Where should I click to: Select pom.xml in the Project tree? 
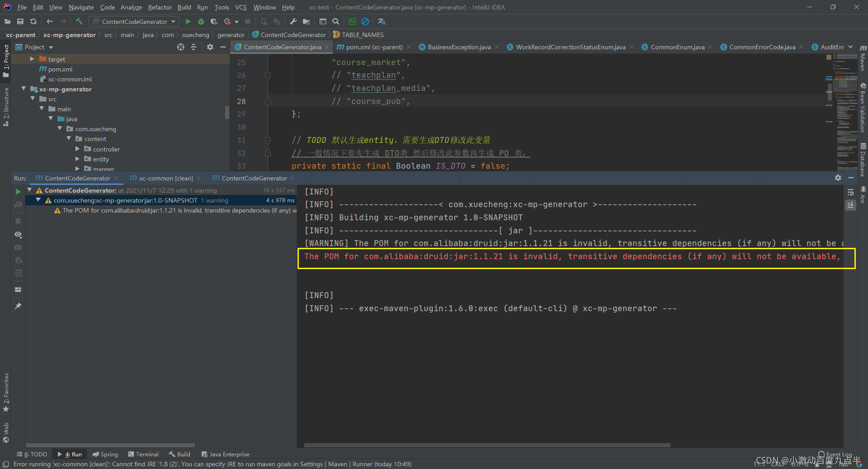(x=60, y=69)
